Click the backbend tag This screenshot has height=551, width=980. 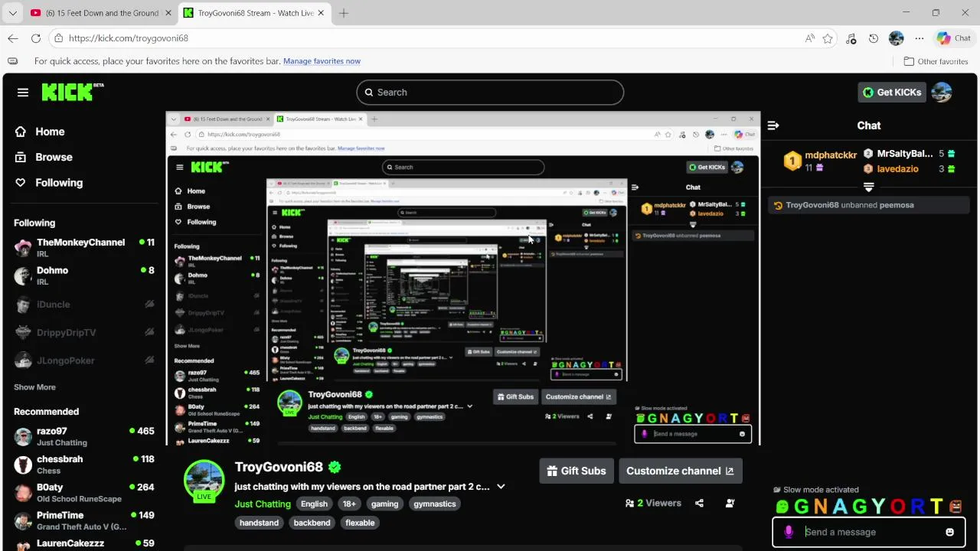(x=312, y=523)
